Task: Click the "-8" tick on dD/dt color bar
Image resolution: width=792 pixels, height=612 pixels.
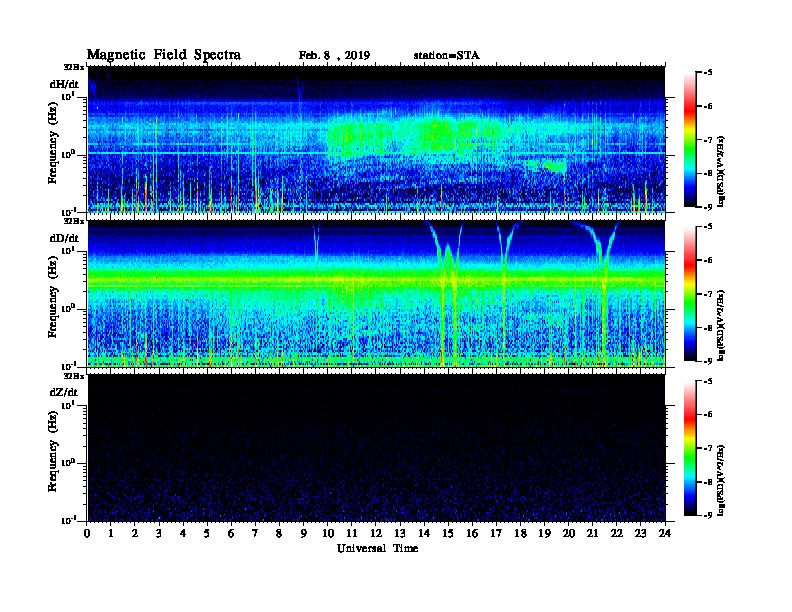Action: pyautogui.click(x=707, y=327)
